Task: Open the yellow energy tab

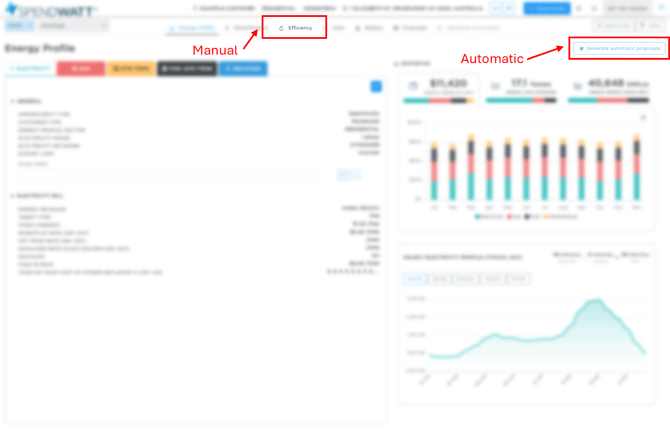Action: tap(132, 69)
